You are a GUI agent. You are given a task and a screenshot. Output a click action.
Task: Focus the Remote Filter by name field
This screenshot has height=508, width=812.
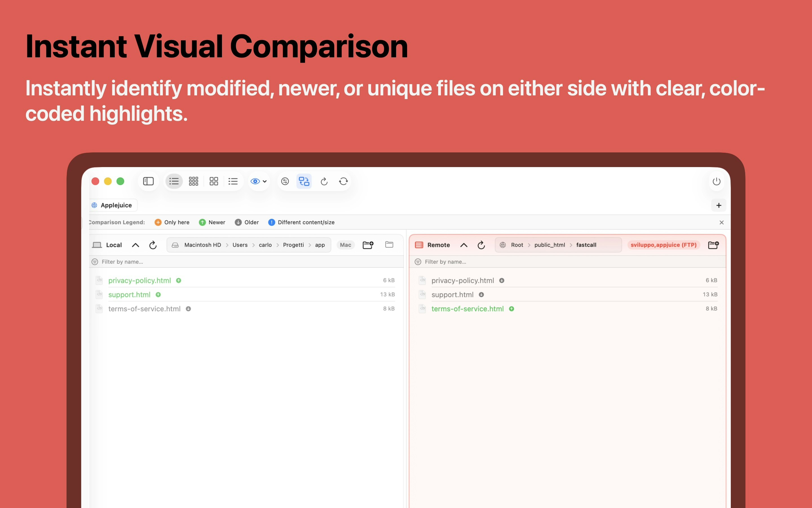point(567,262)
